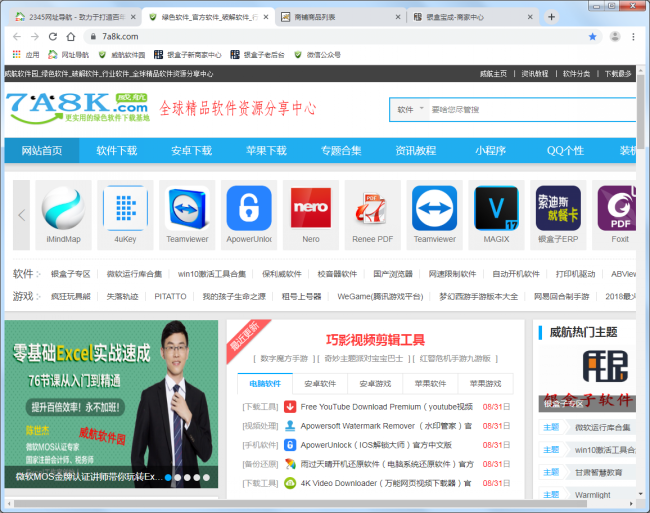This screenshot has width=650, height=513.
Task: Select the 安卓游戏 tab
Action: (x=375, y=384)
